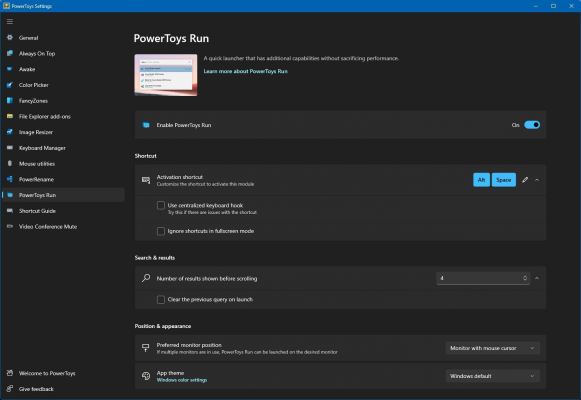The width and height of the screenshot is (581, 400).
Task: Click the Mouse utilities icon
Action: tap(10, 163)
